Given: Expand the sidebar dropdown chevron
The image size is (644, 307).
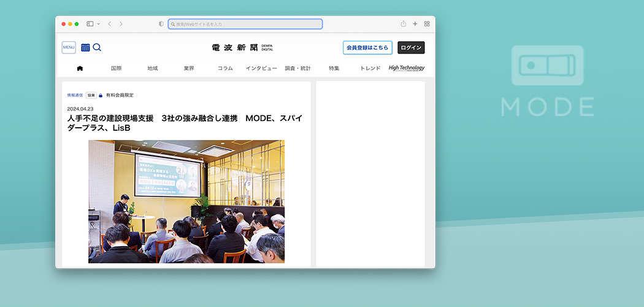Looking at the screenshot, I should (x=98, y=24).
